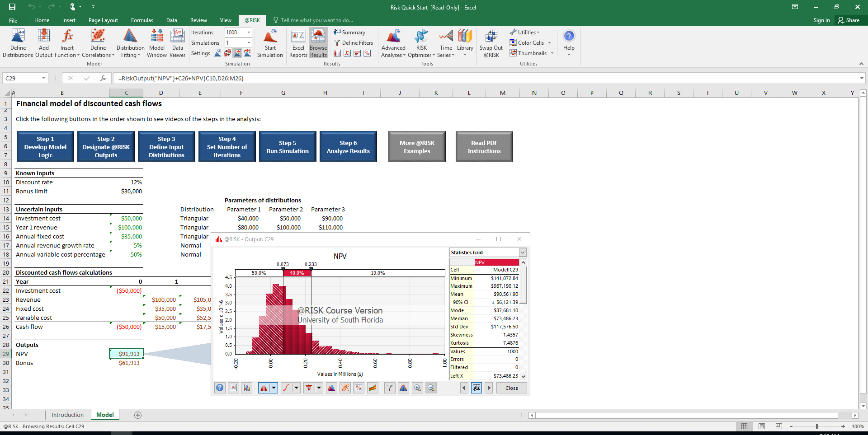Click More @RISK Examples button
This screenshot has width=868, height=435.
(x=417, y=147)
